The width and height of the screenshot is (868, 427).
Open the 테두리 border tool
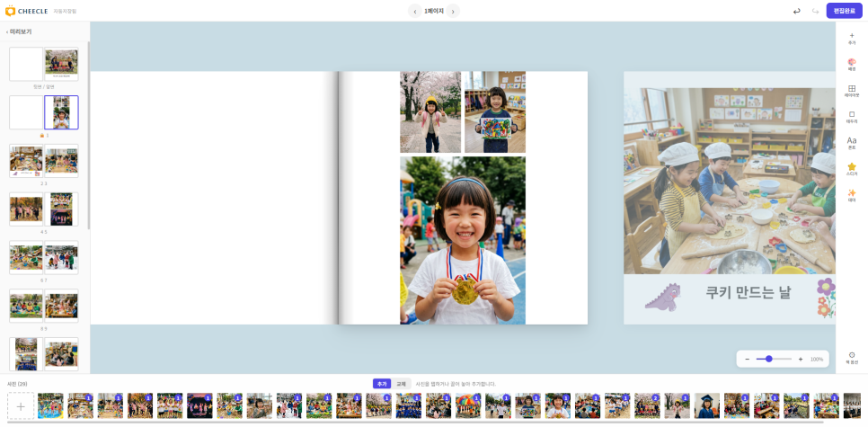pos(852,117)
